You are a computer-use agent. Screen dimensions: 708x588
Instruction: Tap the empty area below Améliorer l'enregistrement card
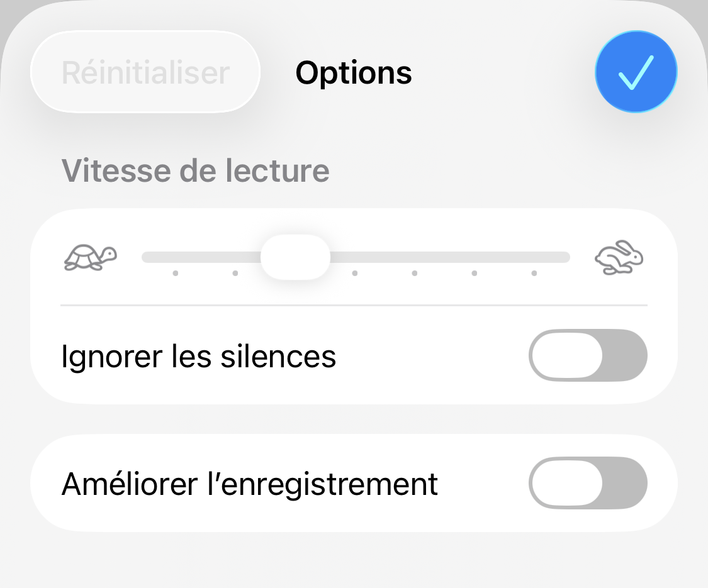point(354,561)
